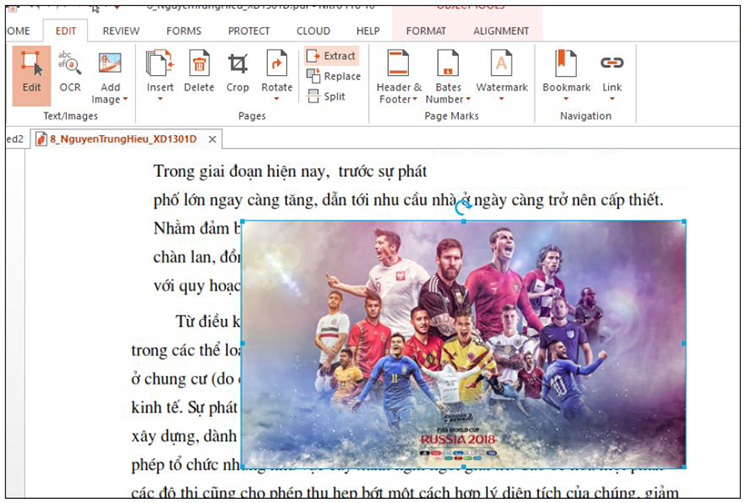Screen dimensions: 750x503
Task: Click the Insert pages icon
Action: (x=160, y=63)
